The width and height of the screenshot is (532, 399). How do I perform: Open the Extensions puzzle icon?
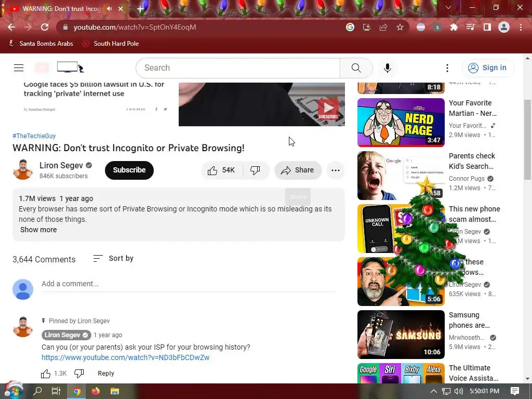coord(454,27)
